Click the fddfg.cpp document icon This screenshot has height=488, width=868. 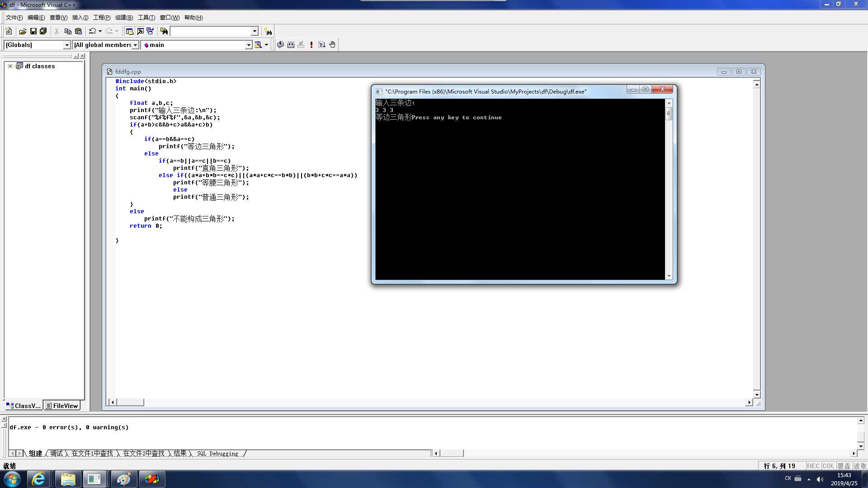tap(109, 71)
